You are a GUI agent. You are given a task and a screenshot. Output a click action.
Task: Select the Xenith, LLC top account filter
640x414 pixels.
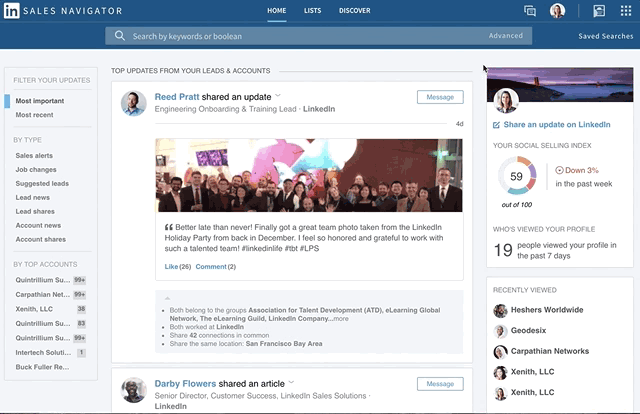tap(34, 309)
